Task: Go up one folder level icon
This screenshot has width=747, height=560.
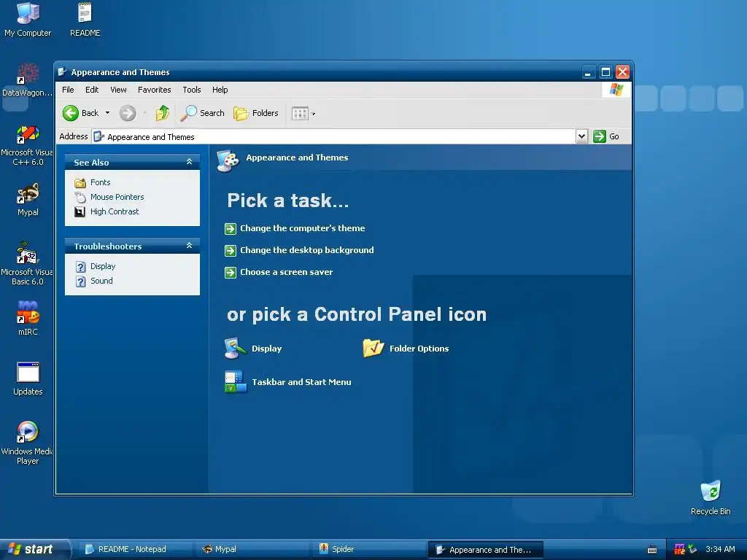Action: coord(163,113)
